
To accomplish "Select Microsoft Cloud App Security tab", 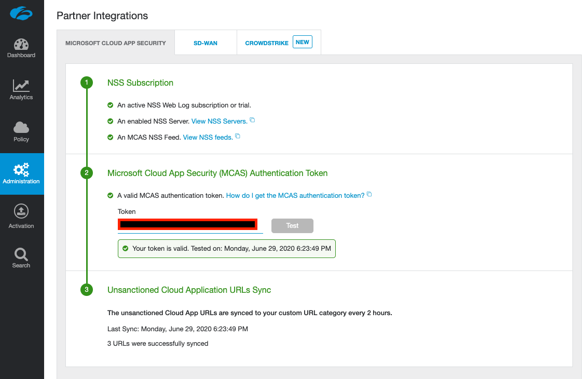I will pyautogui.click(x=116, y=43).
